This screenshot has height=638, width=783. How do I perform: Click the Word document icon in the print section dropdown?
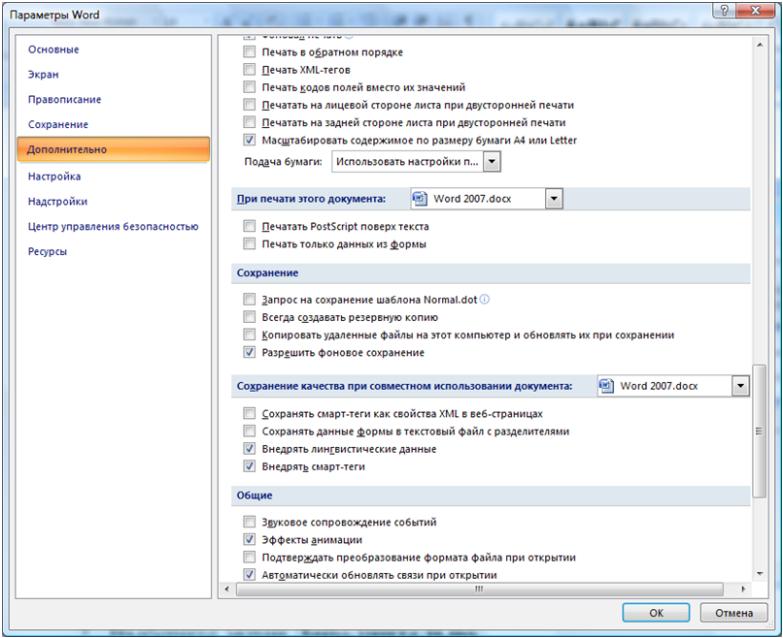coord(419,199)
